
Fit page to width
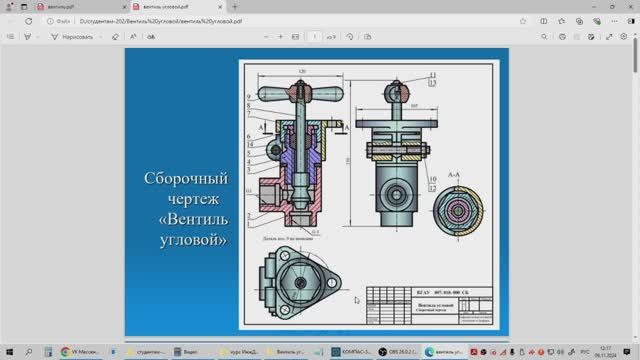[296, 37]
